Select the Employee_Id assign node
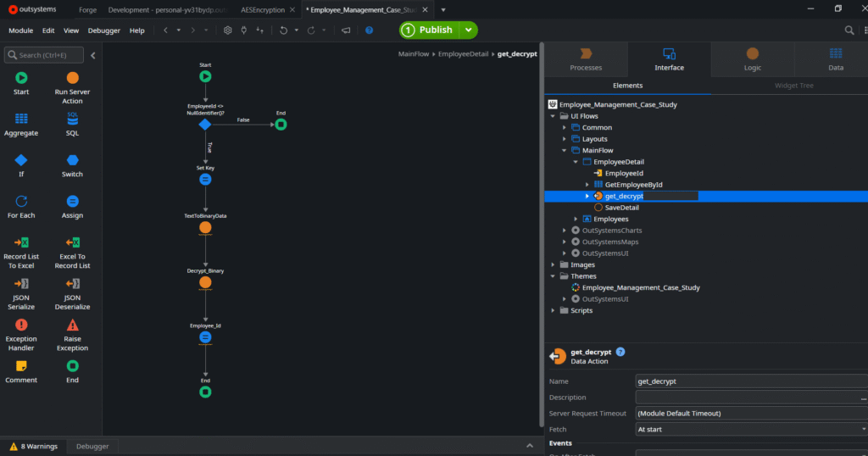The height and width of the screenshot is (456, 868). (205, 337)
